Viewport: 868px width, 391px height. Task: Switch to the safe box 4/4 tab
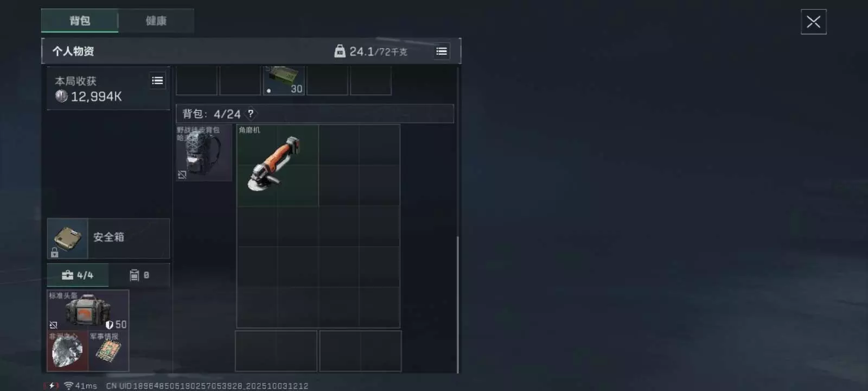(x=78, y=275)
